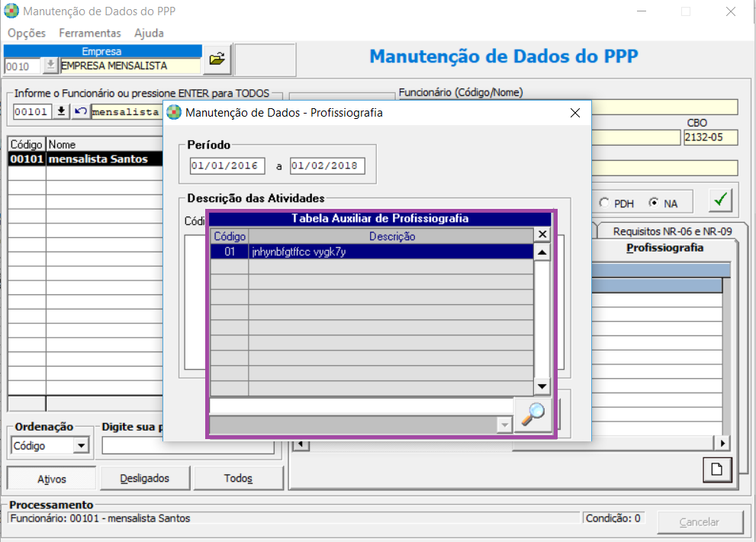Screen dimensions: 756x542
Task: Click the Todos button
Action: (238, 479)
